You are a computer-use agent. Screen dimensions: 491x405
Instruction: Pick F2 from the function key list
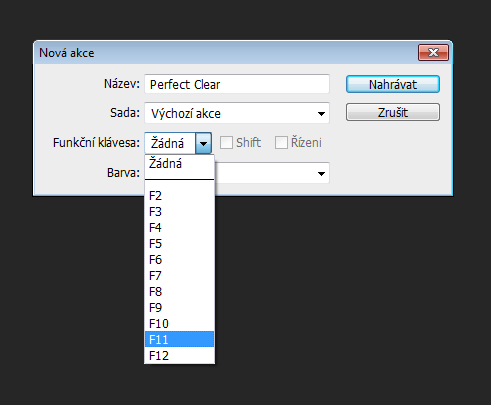click(179, 195)
